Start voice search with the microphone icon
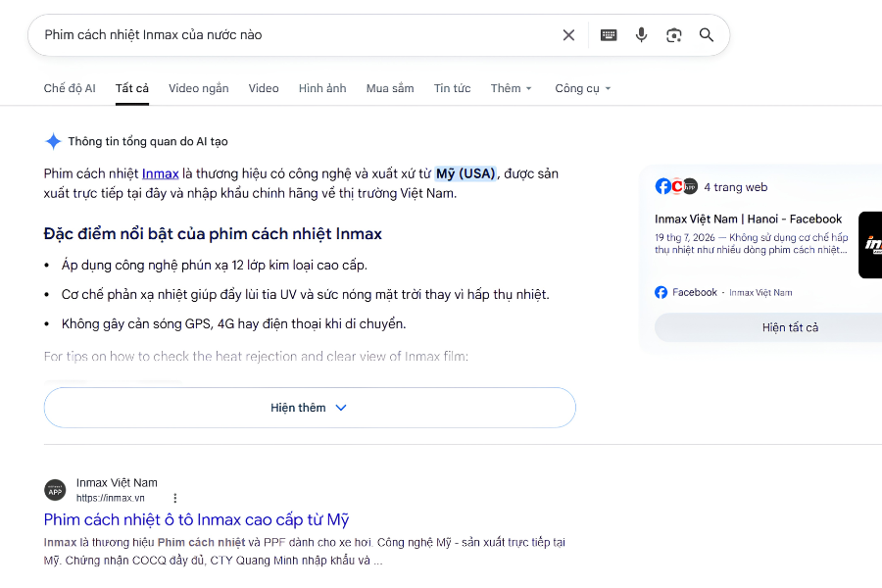This screenshot has height=588, width=882. (641, 35)
